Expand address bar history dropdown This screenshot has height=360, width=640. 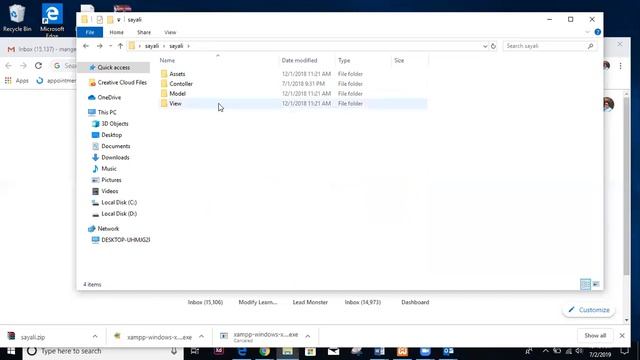(485, 46)
